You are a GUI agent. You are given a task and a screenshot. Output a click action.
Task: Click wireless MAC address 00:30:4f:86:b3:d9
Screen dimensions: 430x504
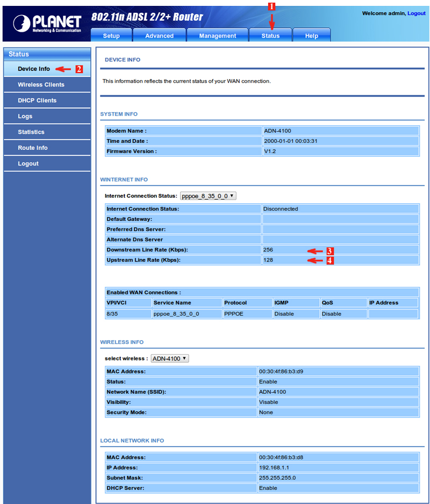(x=281, y=372)
